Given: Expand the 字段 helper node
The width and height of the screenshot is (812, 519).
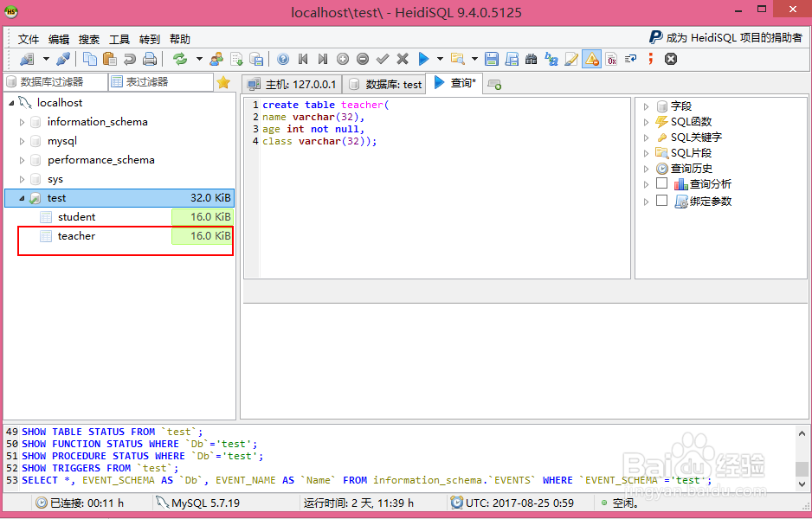Looking at the screenshot, I should coord(647,106).
